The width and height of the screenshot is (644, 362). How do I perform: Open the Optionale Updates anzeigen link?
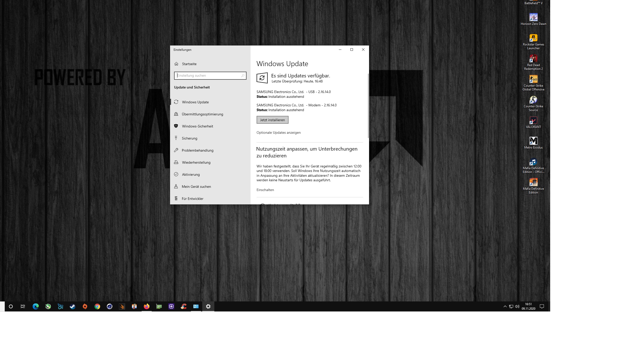point(278,132)
